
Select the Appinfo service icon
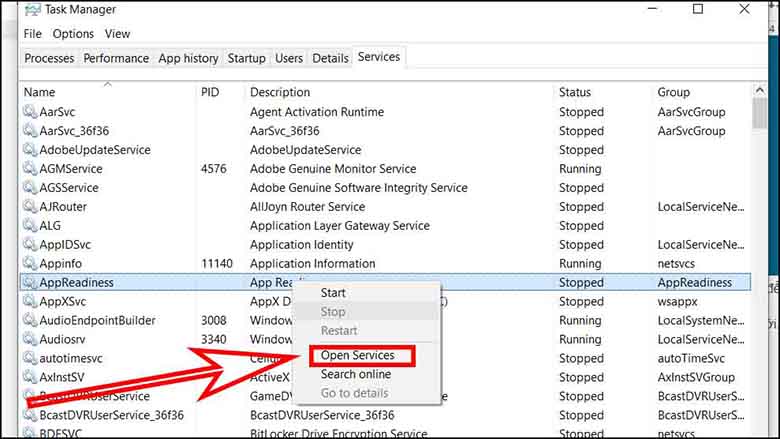point(30,264)
